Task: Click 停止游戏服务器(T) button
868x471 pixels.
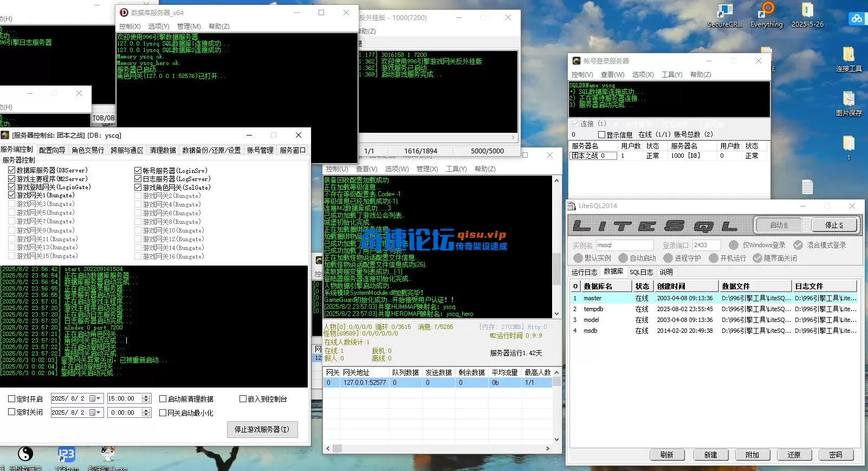Action: (262, 429)
